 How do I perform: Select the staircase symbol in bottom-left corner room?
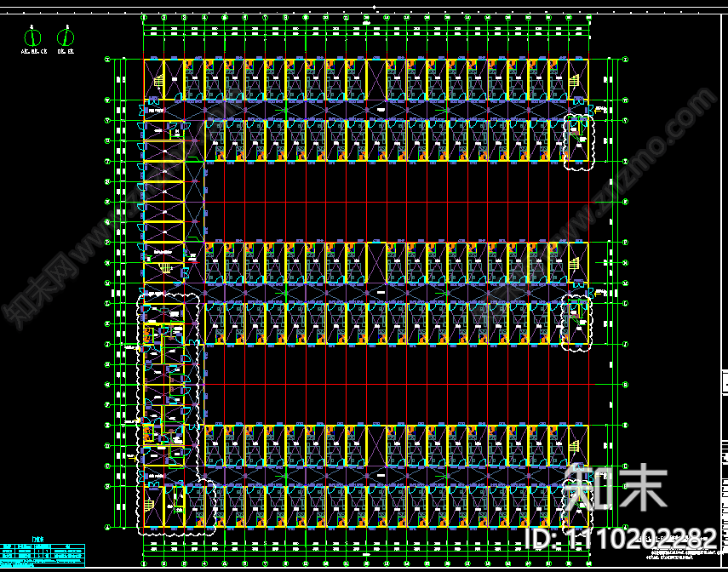pos(152,505)
